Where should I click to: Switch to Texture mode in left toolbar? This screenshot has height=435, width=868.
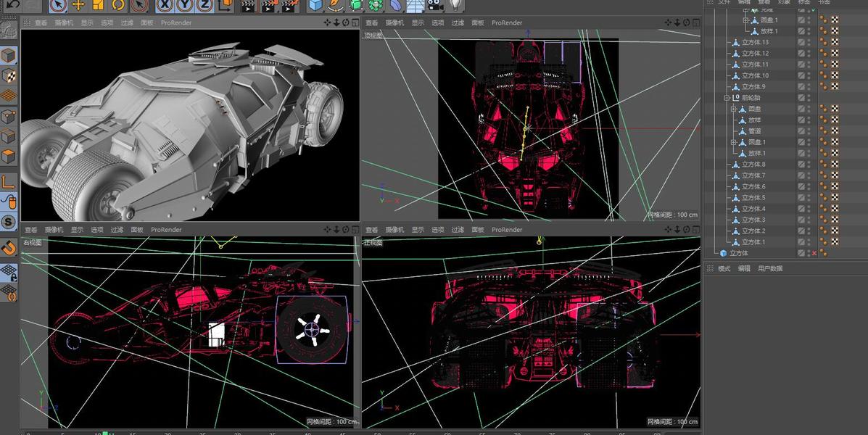click(x=8, y=76)
